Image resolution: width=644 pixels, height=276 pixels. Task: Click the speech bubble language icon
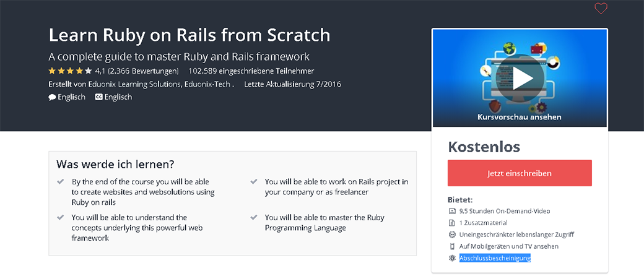pos(52,97)
